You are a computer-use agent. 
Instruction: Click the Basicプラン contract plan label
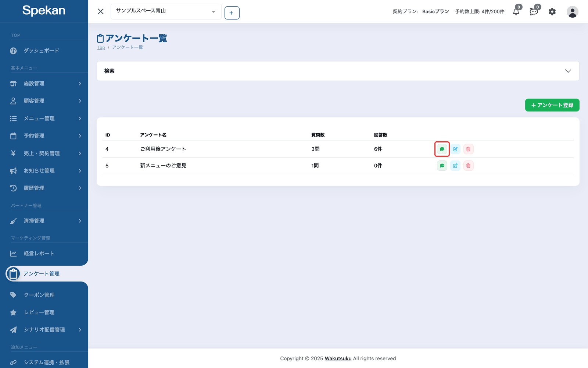click(x=435, y=12)
